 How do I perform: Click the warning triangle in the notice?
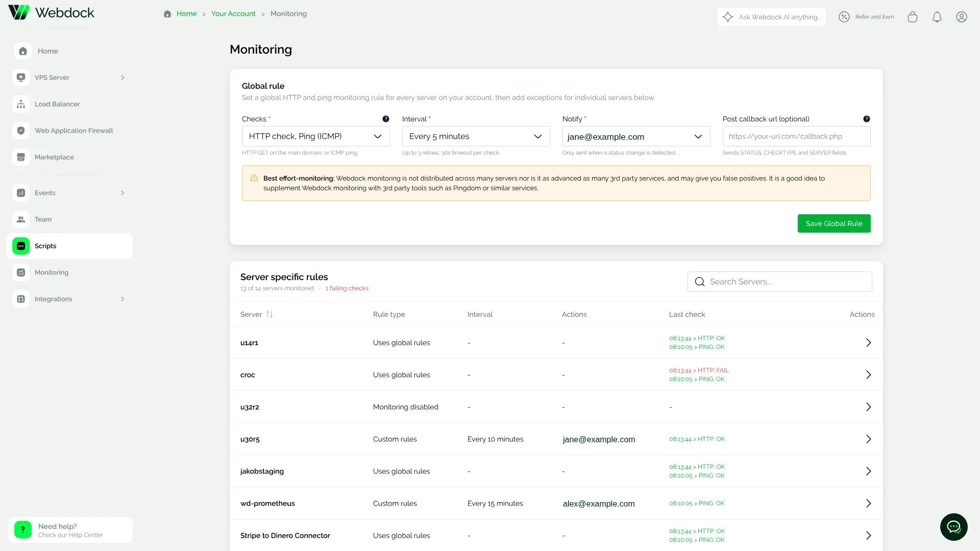254,178
